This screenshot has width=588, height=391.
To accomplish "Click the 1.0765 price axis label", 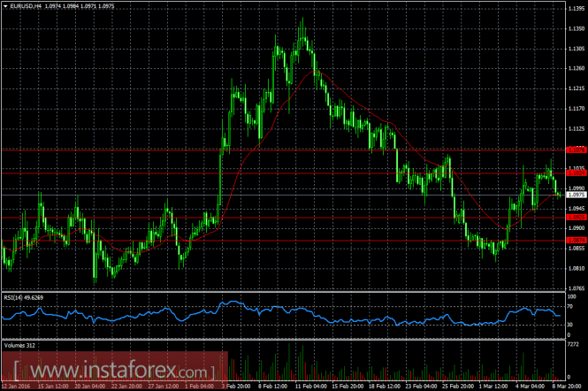I will (x=577, y=288).
